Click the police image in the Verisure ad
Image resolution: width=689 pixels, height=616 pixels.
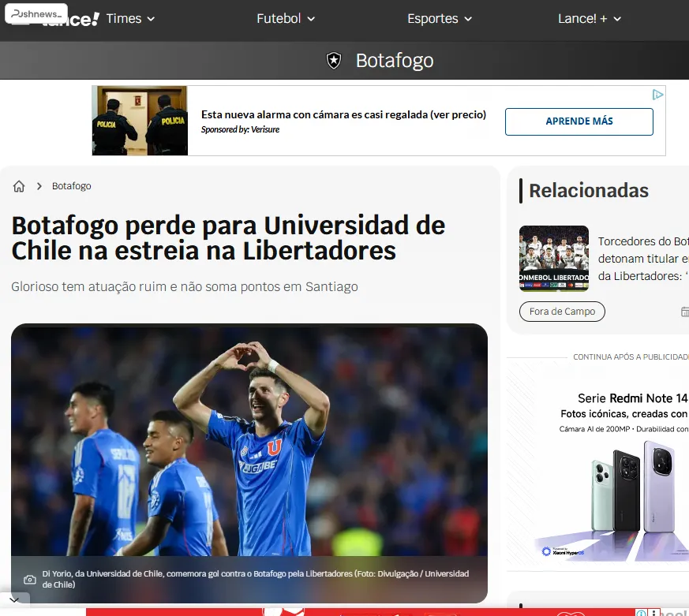point(140,121)
